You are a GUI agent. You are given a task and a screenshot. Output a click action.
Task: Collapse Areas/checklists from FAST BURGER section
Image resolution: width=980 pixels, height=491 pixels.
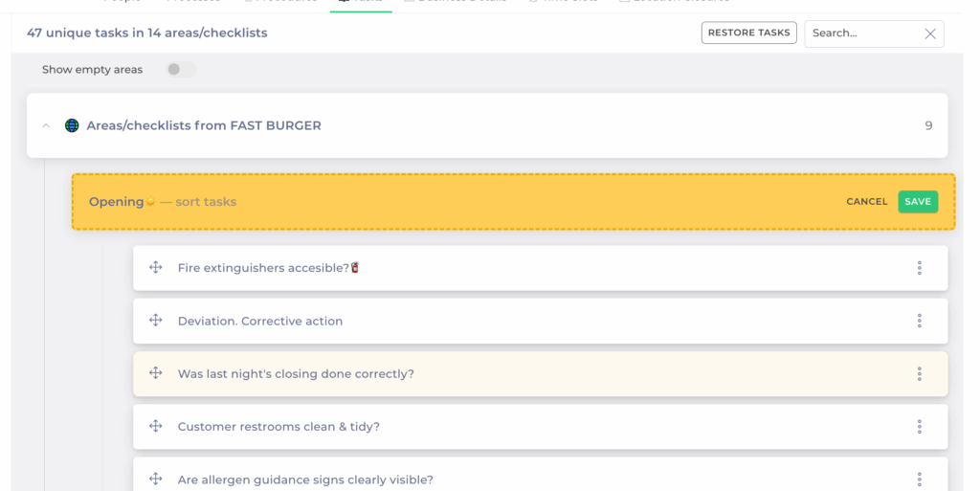(x=46, y=125)
